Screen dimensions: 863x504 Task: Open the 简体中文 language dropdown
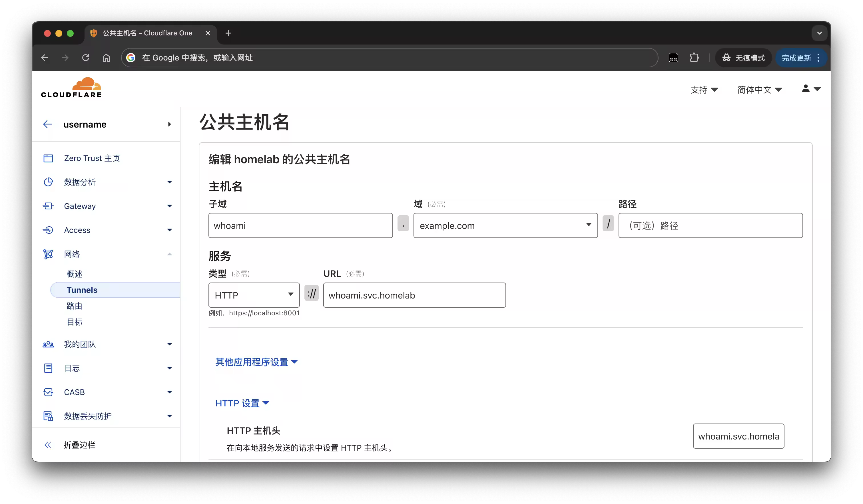point(760,90)
